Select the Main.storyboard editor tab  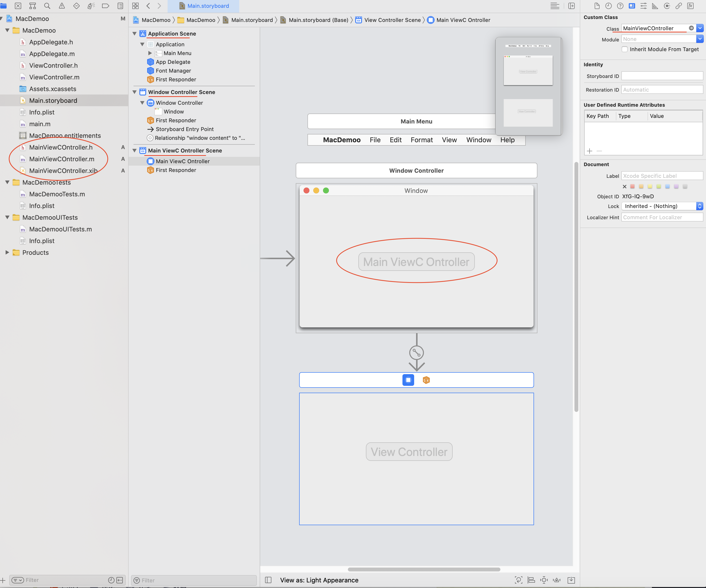click(204, 6)
